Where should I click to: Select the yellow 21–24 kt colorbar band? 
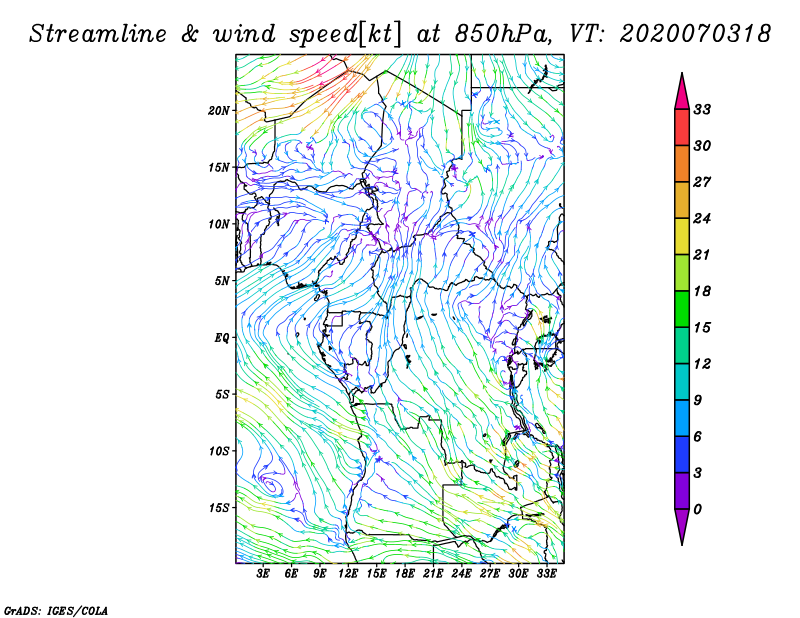pyautogui.click(x=682, y=236)
